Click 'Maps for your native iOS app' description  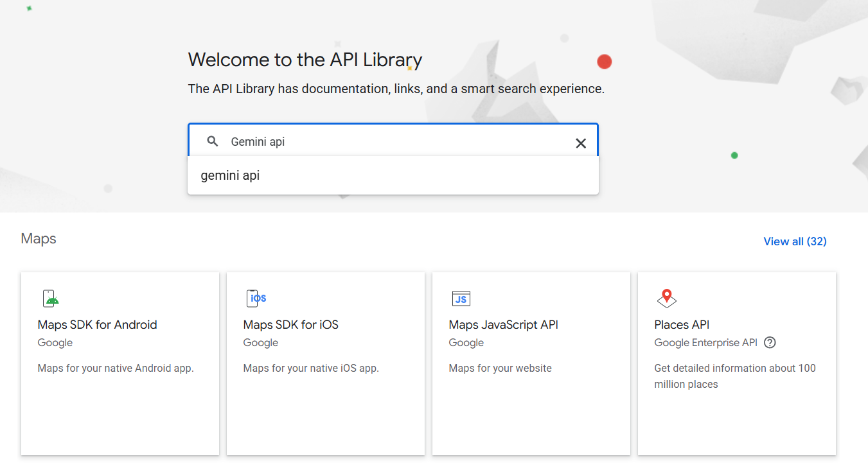(311, 369)
